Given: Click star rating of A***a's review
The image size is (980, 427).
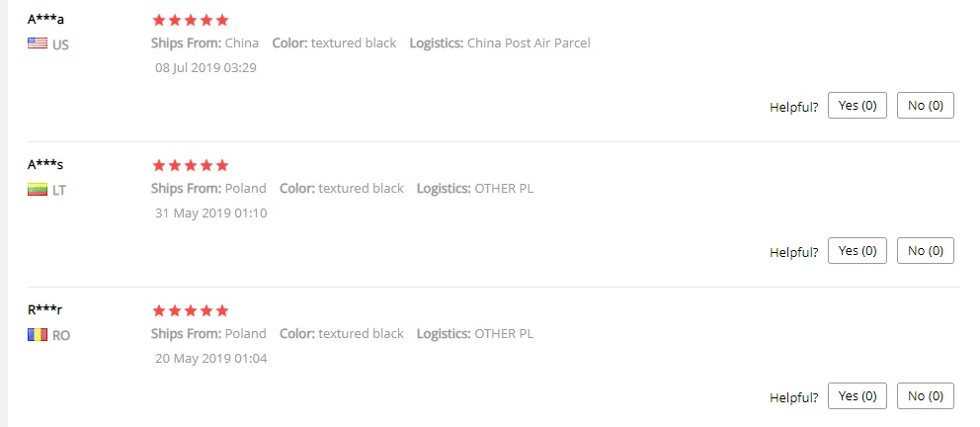Looking at the screenshot, I should 191,20.
